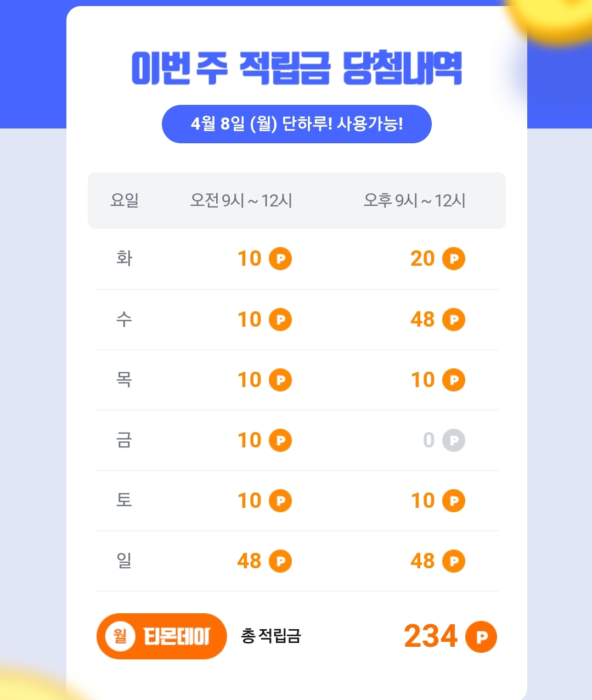Click the 총 적립금 label

271,636
